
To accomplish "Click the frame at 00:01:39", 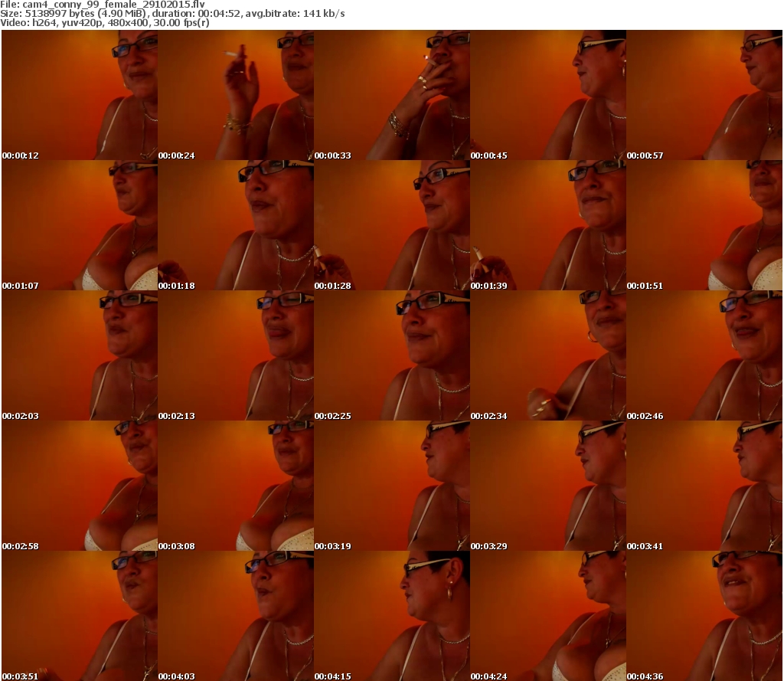I will 548,225.
